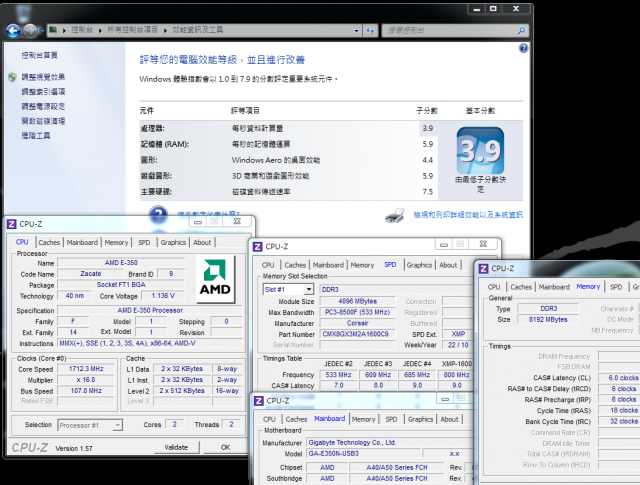Click the 所有控制台項目 breadcrumb item
This screenshot has width=640, height=485.
click(x=132, y=30)
